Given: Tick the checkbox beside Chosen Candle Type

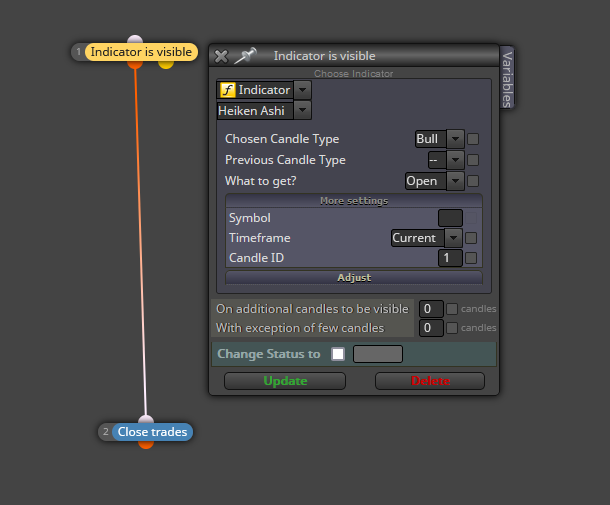Looking at the screenshot, I should coord(473,139).
